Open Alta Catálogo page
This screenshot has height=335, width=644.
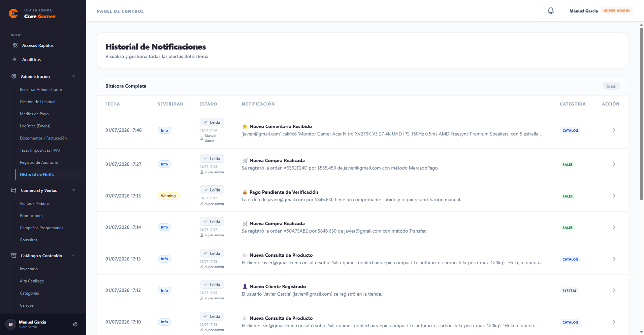click(x=32, y=281)
